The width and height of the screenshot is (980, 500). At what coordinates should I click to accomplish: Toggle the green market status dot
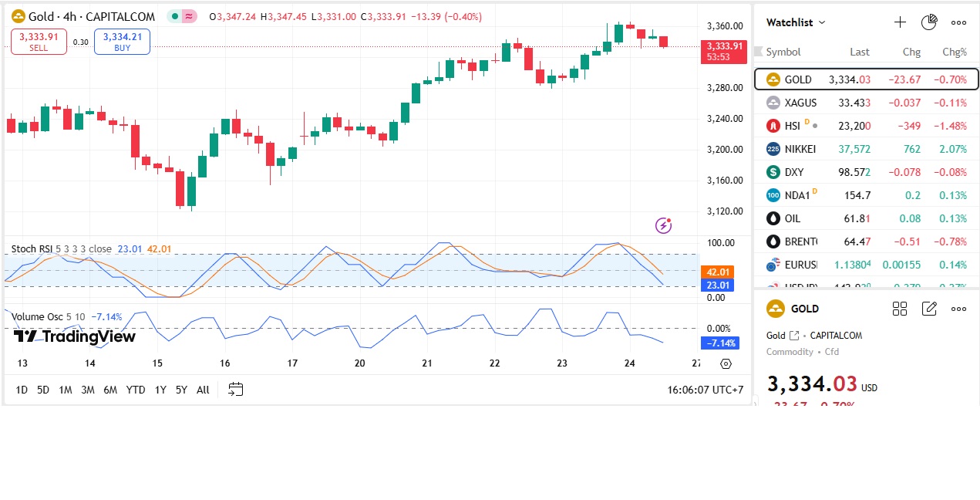point(176,16)
